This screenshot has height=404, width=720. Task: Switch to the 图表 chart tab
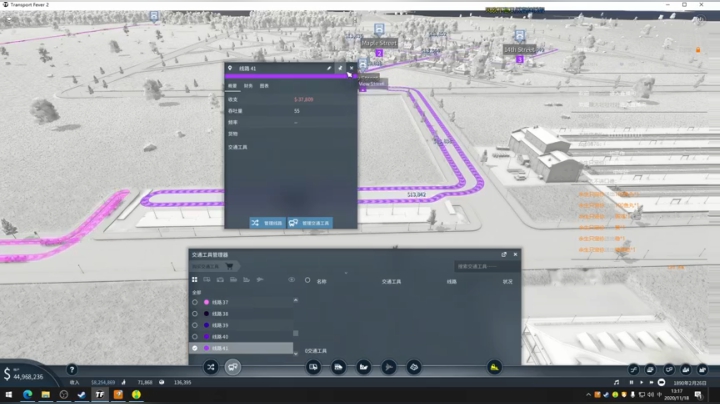click(264, 86)
